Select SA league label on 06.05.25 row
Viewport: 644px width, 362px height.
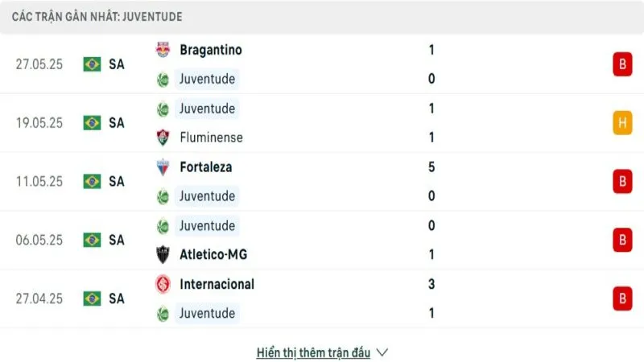(117, 240)
